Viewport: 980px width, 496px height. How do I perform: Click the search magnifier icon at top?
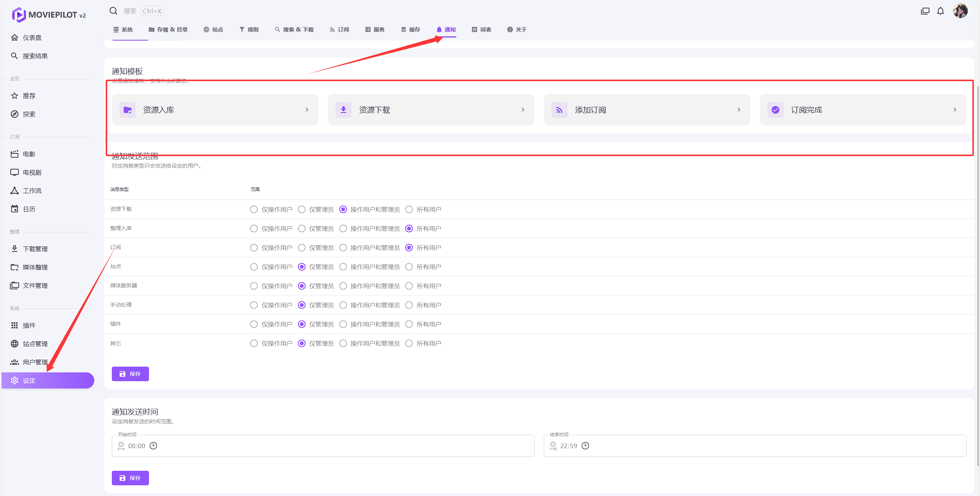pos(113,11)
